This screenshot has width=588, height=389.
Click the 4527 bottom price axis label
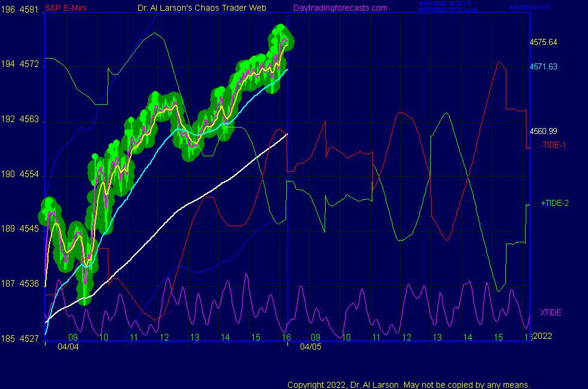(31, 339)
